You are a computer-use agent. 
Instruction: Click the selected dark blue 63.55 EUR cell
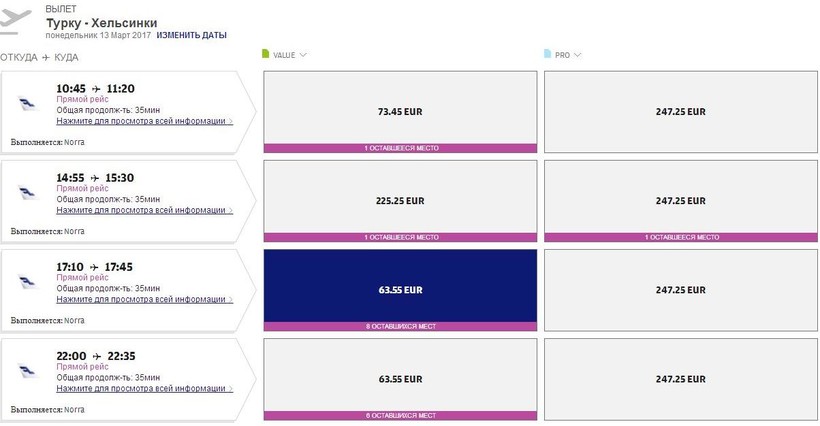(x=400, y=290)
